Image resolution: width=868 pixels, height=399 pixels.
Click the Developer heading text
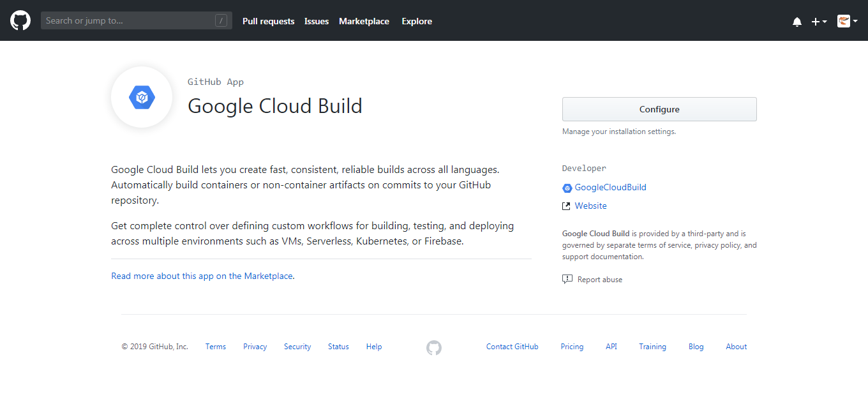pyautogui.click(x=584, y=169)
